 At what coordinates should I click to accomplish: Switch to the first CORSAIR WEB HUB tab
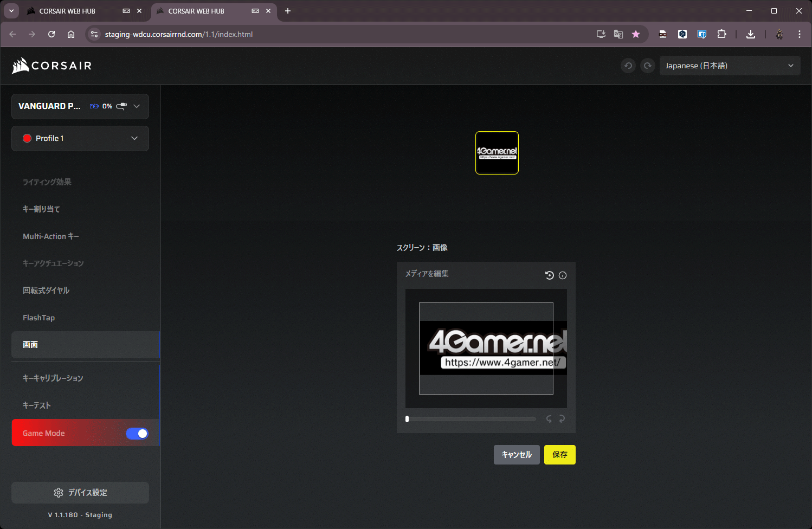[67, 11]
